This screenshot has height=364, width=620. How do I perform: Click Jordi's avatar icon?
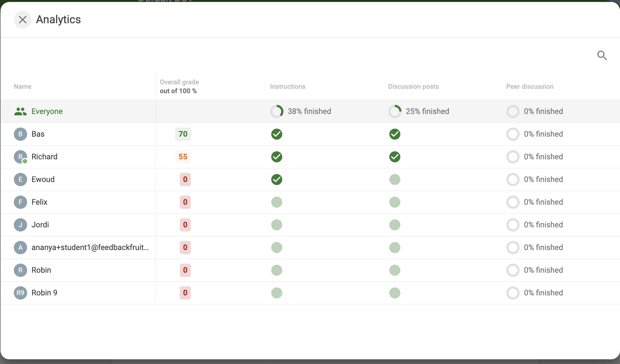coord(20,225)
